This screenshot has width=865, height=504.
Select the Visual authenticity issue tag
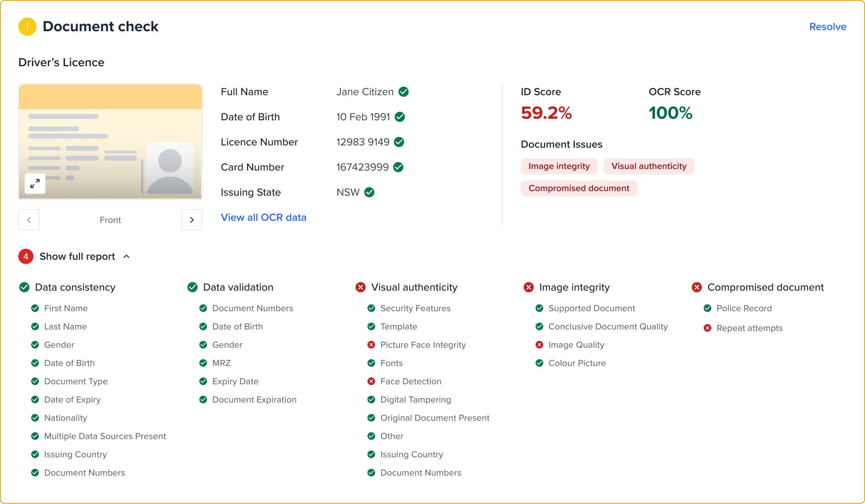tap(649, 166)
